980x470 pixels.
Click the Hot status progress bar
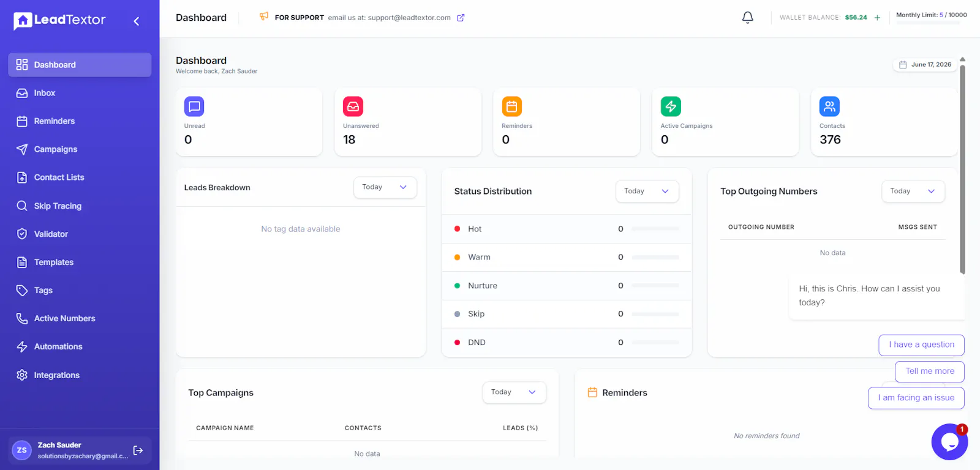(655, 229)
